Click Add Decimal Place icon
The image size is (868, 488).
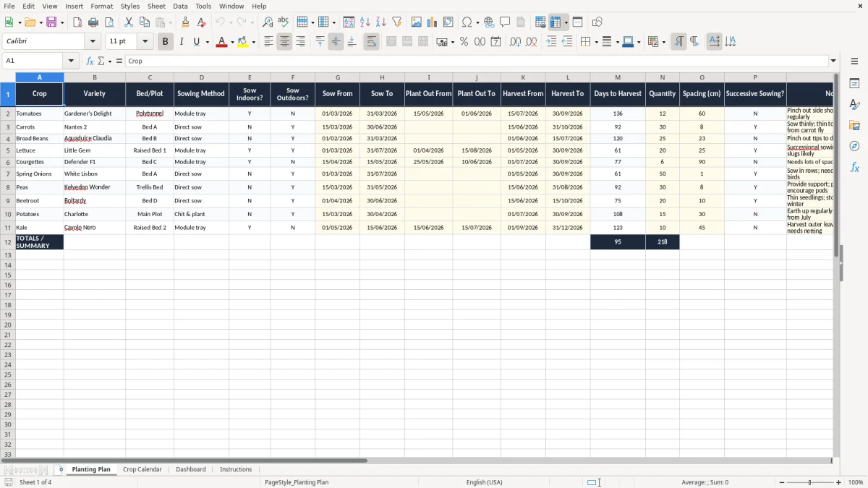pyautogui.click(x=515, y=42)
